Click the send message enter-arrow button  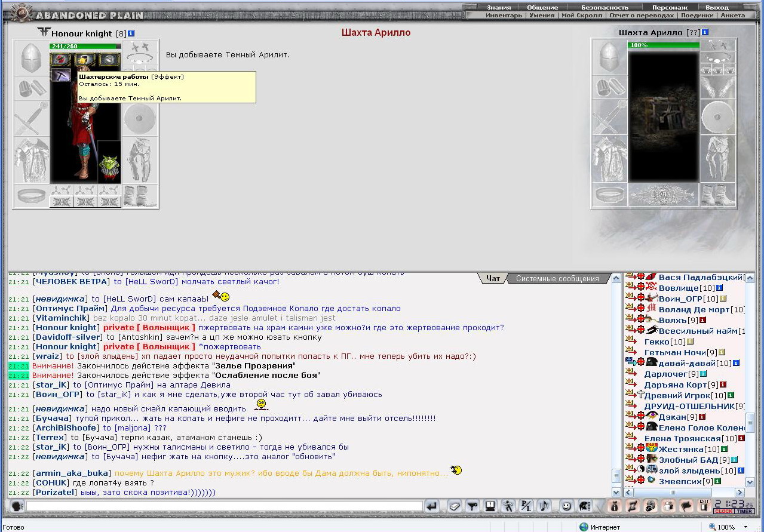pyautogui.click(x=432, y=506)
